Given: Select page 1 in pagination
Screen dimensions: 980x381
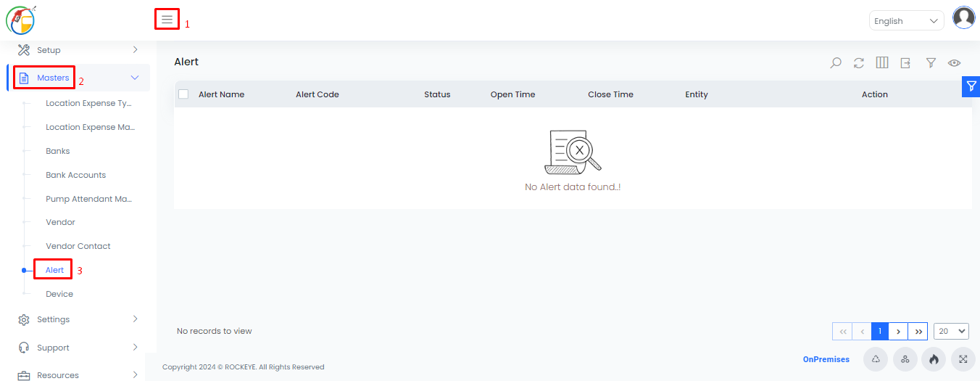Looking at the screenshot, I should point(880,331).
